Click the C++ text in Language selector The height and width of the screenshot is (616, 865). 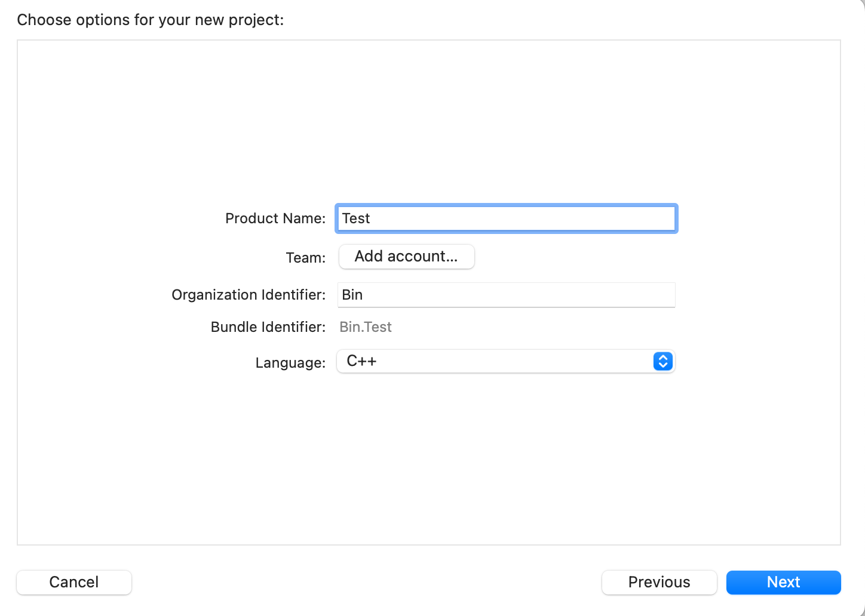point(361,361)
